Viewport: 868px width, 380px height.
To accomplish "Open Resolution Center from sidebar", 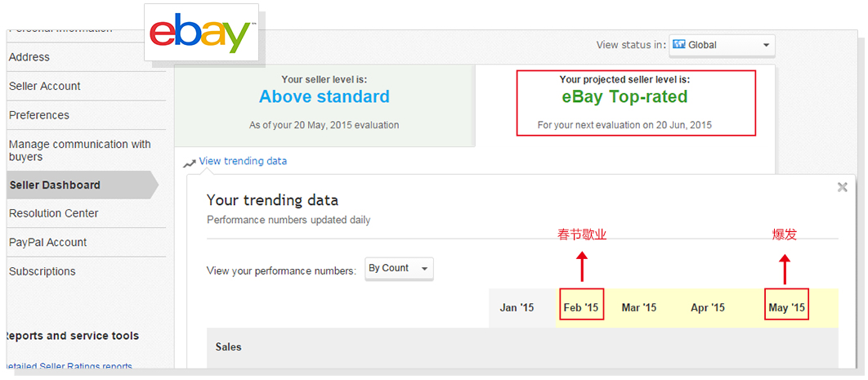I will pos(54,213).
